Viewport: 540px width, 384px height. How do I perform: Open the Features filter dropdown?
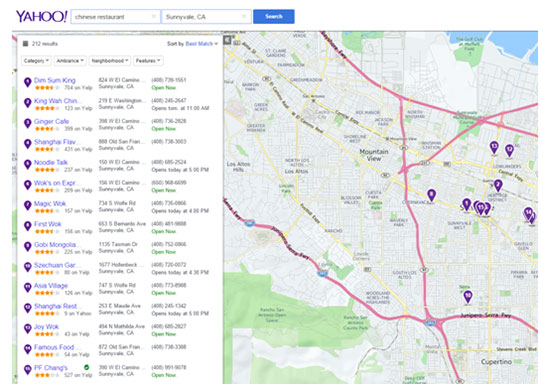click(148, 61)
